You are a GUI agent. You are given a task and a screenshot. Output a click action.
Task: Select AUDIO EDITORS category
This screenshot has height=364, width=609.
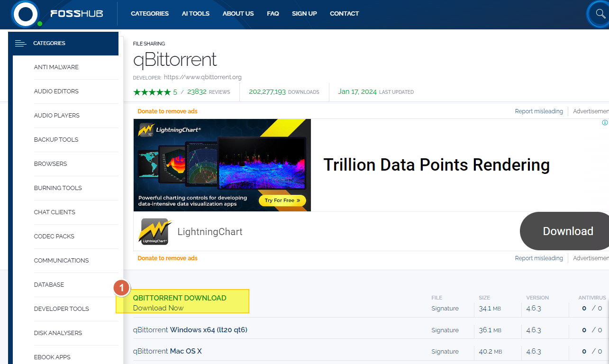coord(56,91)
